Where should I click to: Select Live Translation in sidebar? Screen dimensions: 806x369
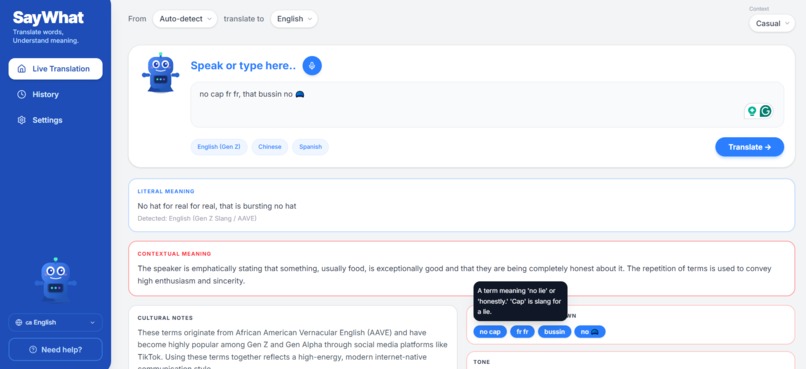tap(56, 69)
